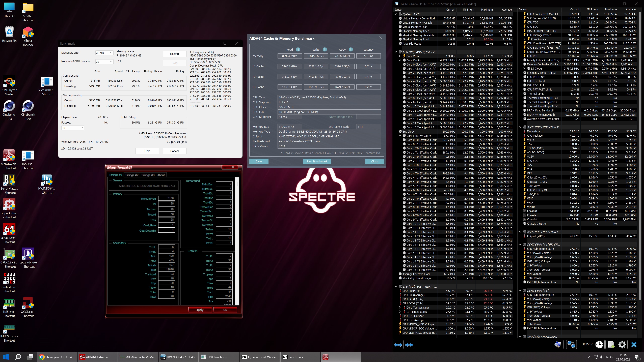
Task: Expand the L3 Temperatures sensor row
Action: point(399,312)
